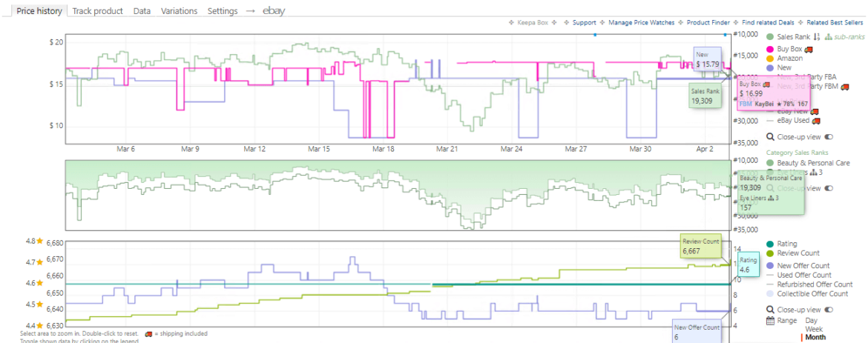Click the calendar Range icon

coord(770,321)
